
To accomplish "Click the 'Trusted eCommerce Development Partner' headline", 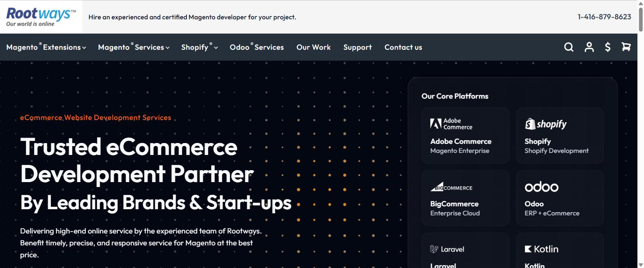I will pyautogui.click(x=137, y=160).
